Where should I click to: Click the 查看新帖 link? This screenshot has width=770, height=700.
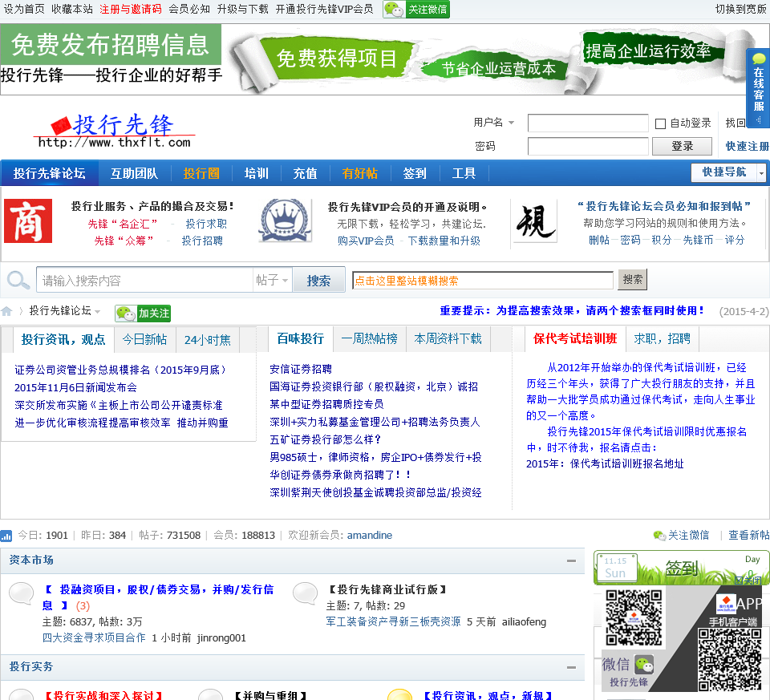(748, 535)
